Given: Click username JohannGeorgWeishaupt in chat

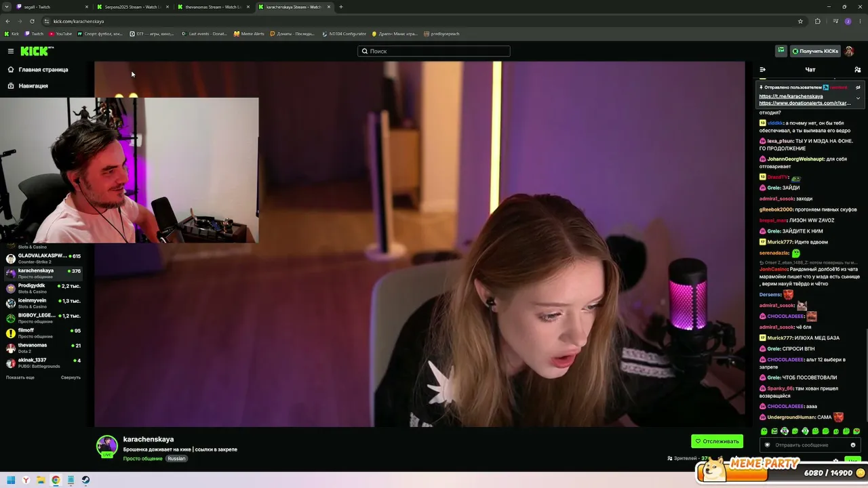Looking at the screenshot, I should point(795,159).
